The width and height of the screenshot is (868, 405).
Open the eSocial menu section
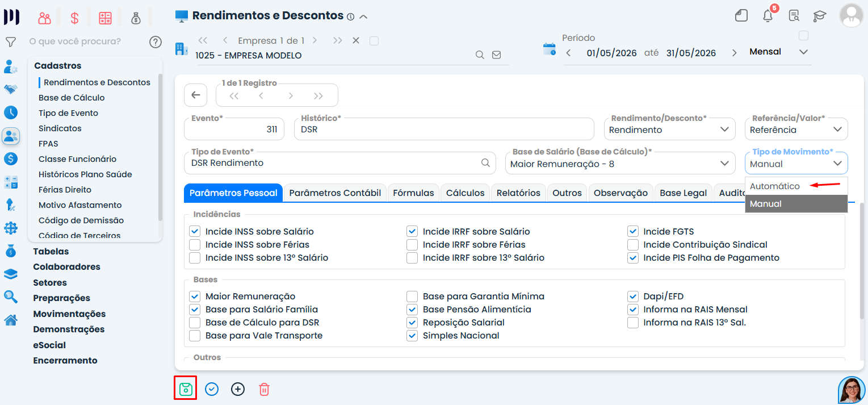[49, 345]
